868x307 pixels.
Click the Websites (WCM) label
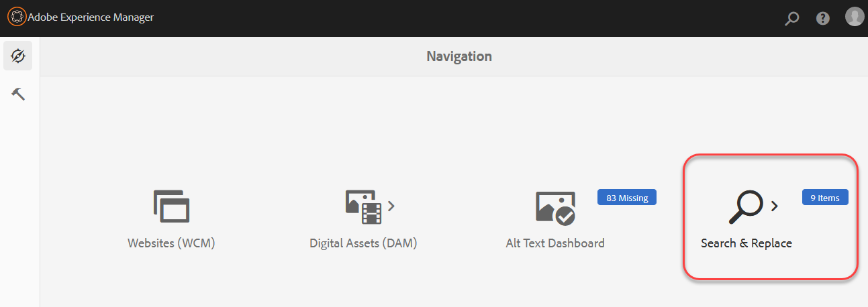click(171, 243)
